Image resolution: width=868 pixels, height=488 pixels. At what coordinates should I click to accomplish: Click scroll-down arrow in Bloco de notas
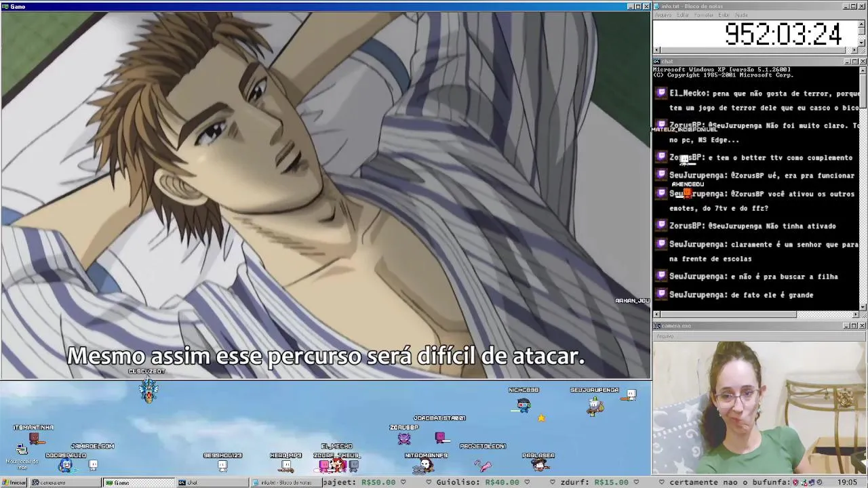863,43
